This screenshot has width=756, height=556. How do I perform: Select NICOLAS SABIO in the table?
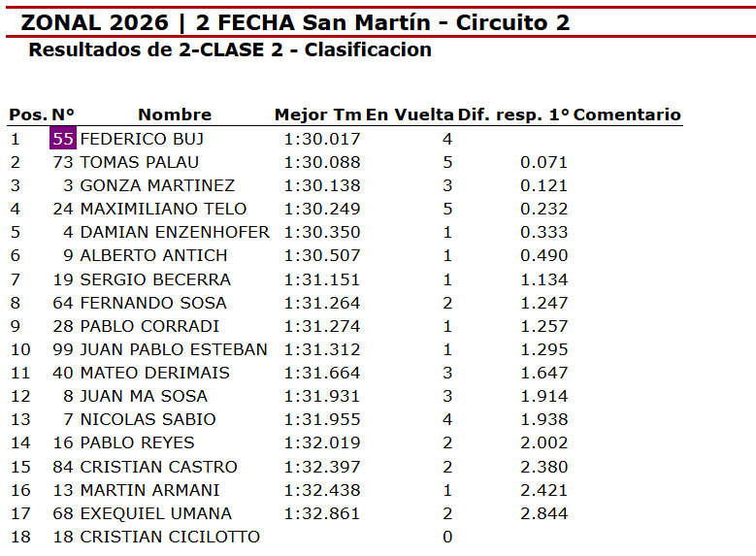click(x=148, y=419)
